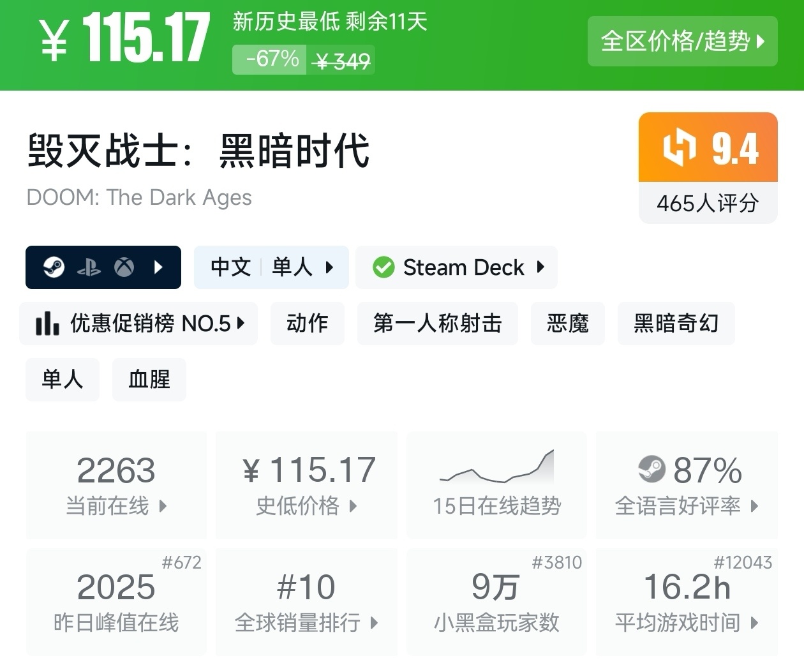Screen dimensions: 804x672
Task: Click the Steam icon beside 87%
Action: pyautogui.click(x=651, y=470)
